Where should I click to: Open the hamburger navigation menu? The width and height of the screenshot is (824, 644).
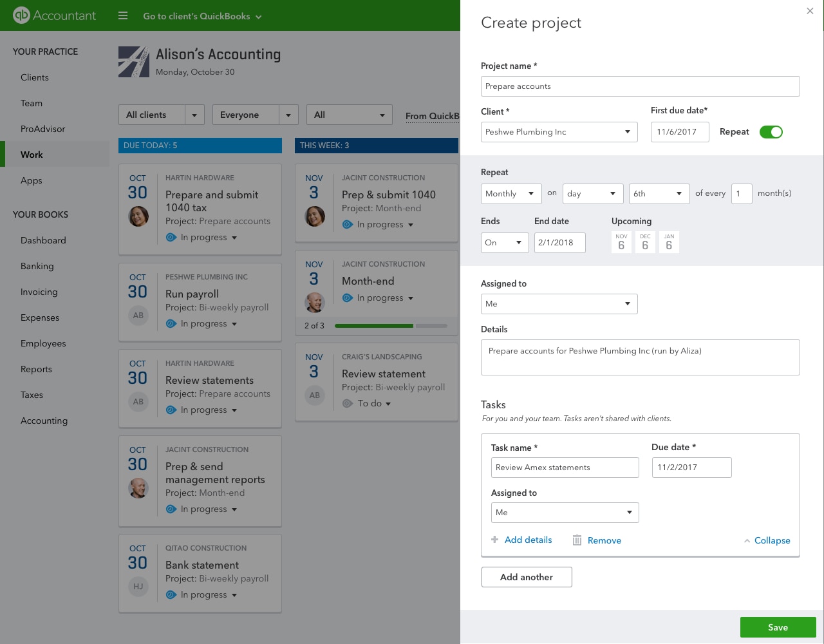pyautogui.click(x=123, y=15)
